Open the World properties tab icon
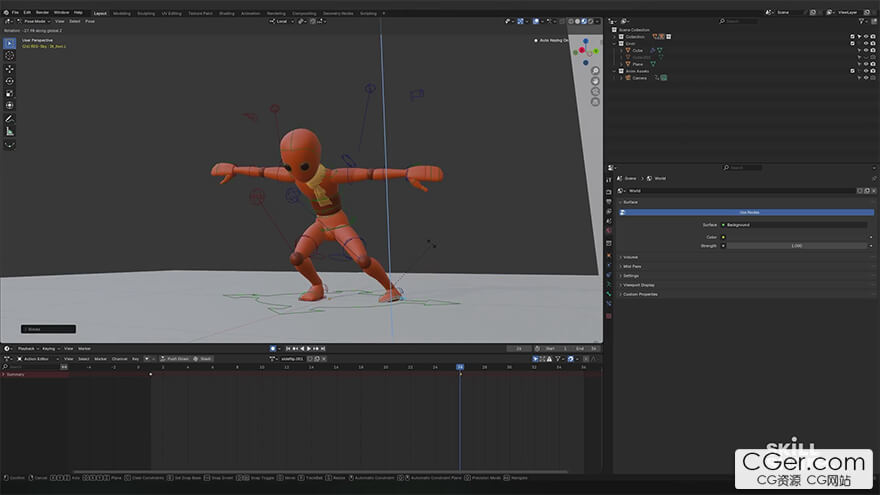Viewport: 880px width, 495px height. [x=609, y=231]
